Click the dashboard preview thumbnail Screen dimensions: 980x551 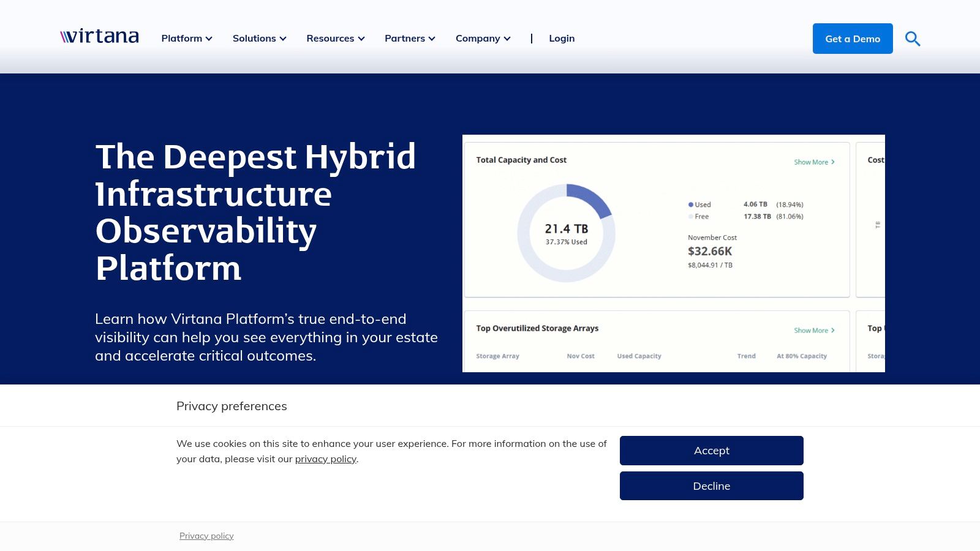pyautogui.click(x=674, y=253)
